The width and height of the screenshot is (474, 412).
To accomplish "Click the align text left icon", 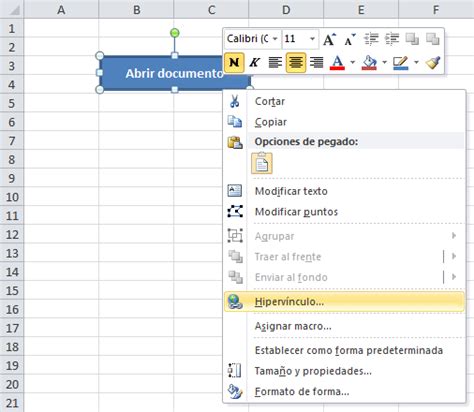I will pos(275,62).
